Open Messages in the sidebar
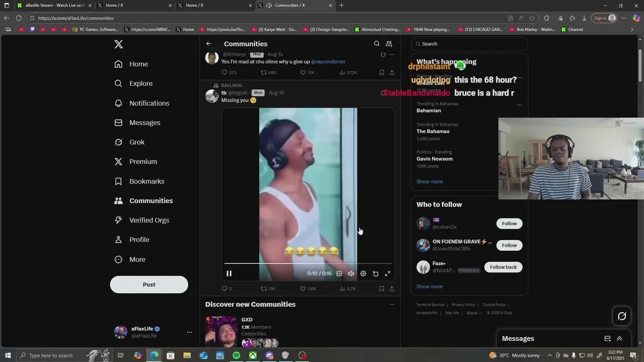644x362 pixels. pos(137,123)
